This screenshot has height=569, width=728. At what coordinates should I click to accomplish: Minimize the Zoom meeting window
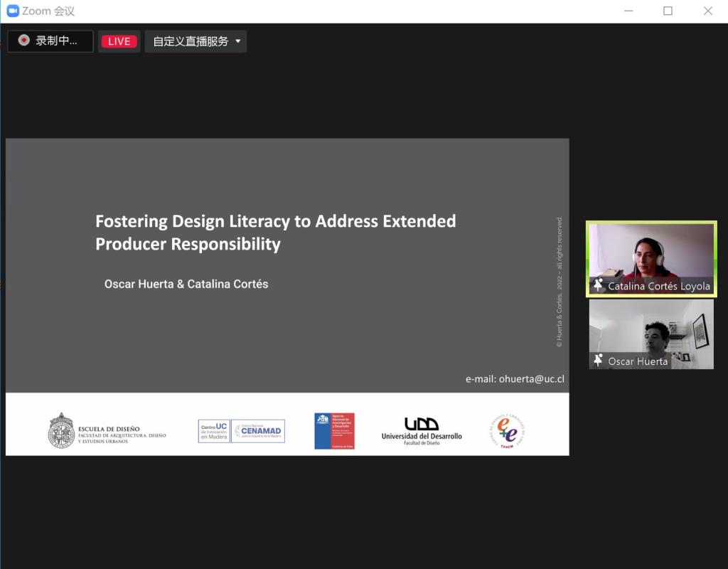(x=628, y=11)
